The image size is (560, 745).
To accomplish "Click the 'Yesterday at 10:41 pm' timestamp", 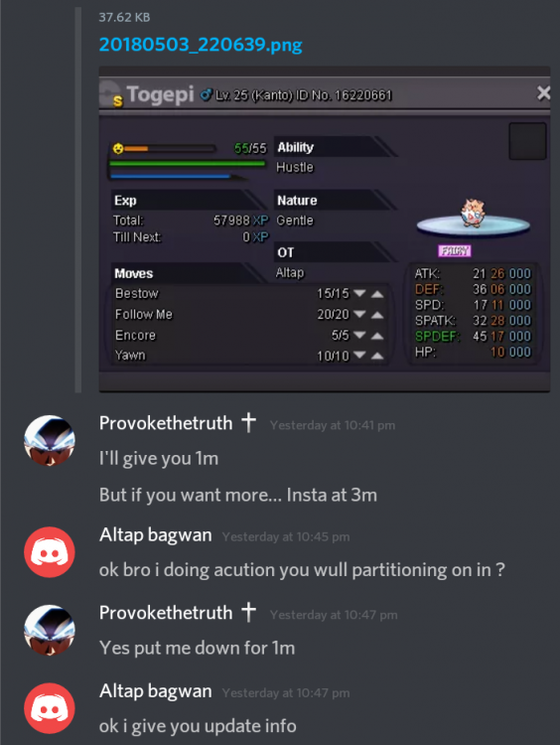I will pos(333,425).
